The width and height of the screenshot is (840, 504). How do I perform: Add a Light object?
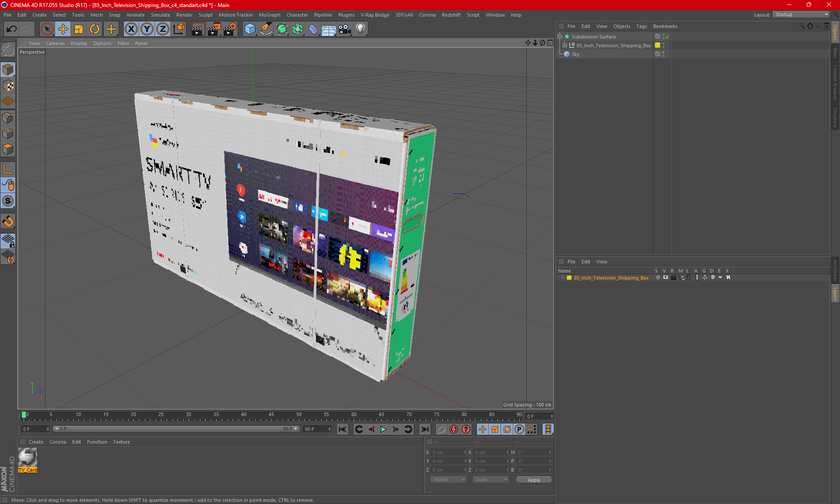point(360,29)
